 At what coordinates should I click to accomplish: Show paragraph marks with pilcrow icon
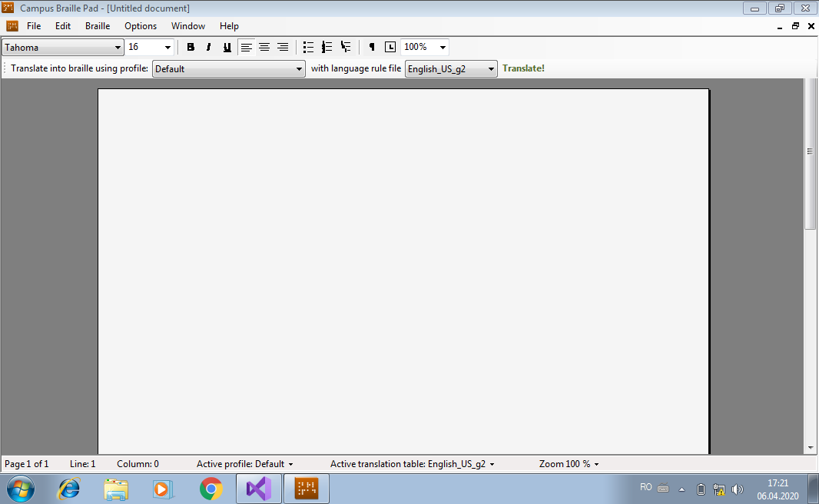point(372,48)
